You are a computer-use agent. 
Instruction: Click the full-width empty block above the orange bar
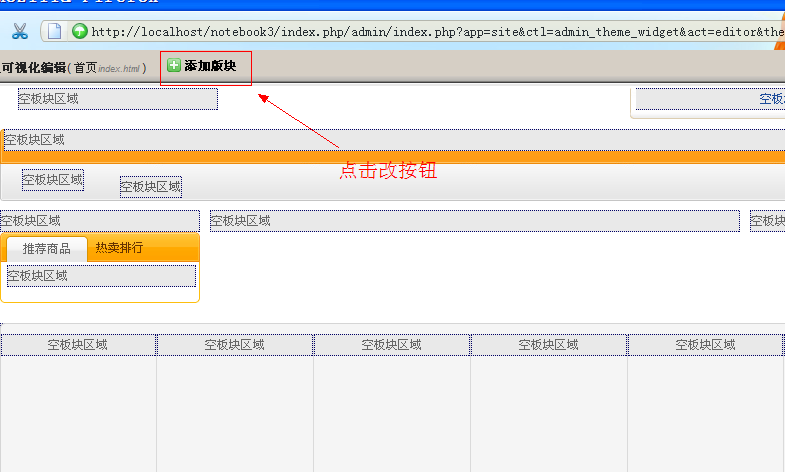[393, 140]
